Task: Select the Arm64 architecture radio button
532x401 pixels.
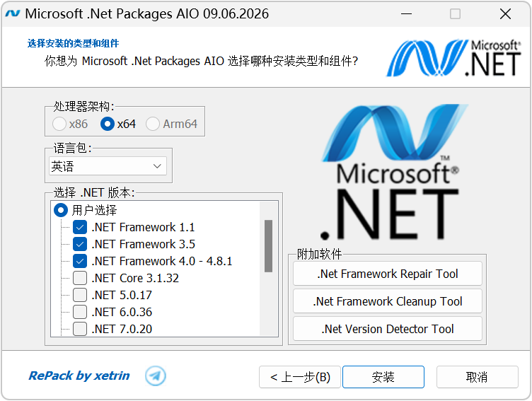Action: click(153, 124)
